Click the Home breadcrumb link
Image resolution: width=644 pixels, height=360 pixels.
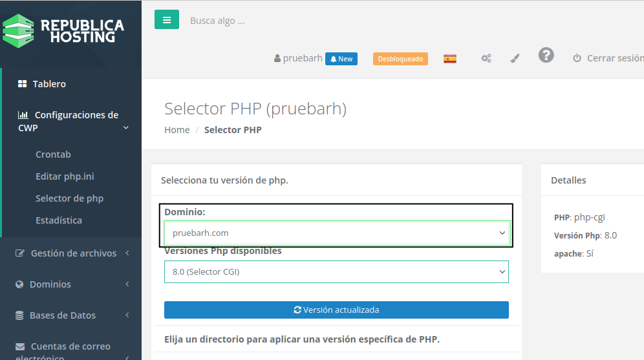click(177, 130)
